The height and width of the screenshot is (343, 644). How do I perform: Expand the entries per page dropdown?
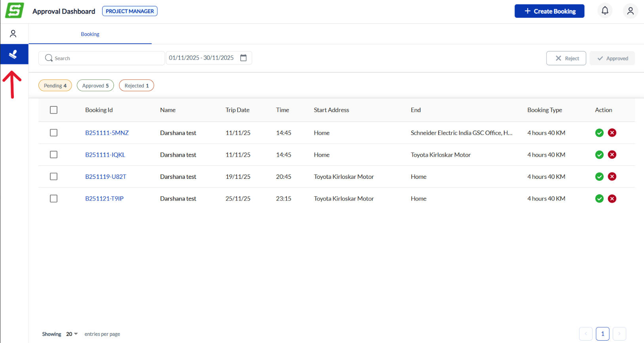point(72,334)
